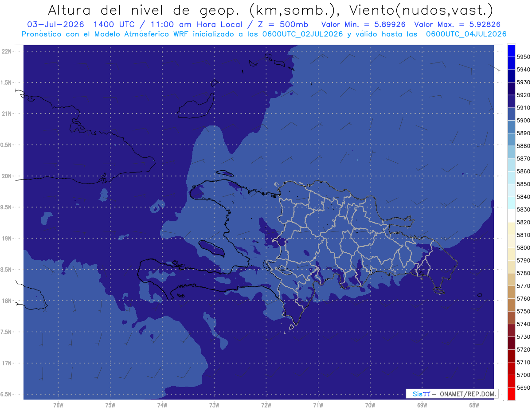Click the "19N" latitude label
This screenshot has height=411, width=532.
point(7,239)
